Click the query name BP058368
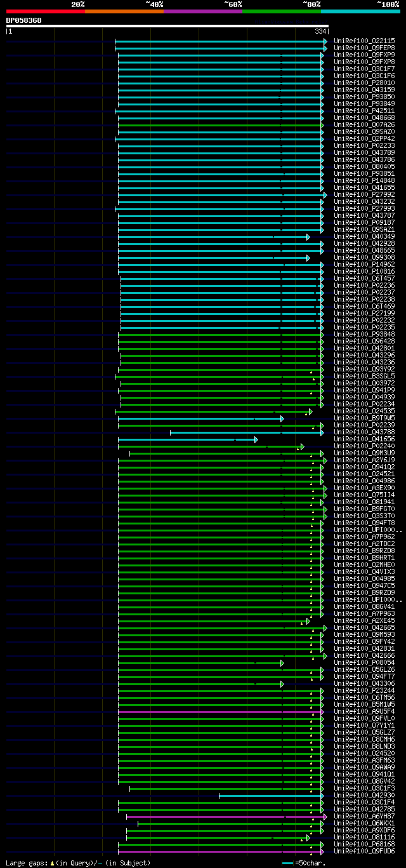 pyautogui.click(x=24, y=20)
